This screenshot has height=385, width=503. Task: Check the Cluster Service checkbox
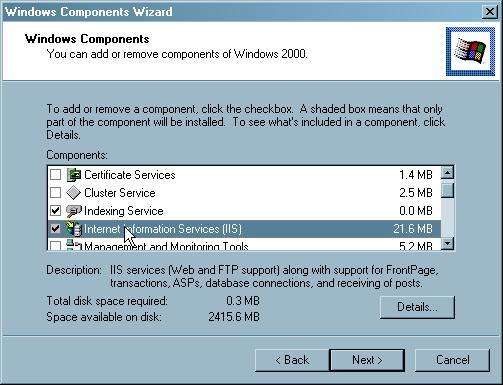[x=55, y=192]
